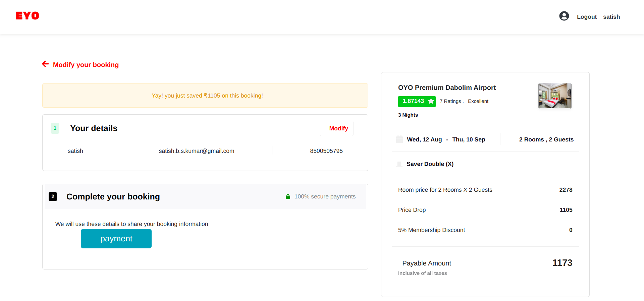
Task: Click the Complete your booking heading
Action: tap(113, 197)
